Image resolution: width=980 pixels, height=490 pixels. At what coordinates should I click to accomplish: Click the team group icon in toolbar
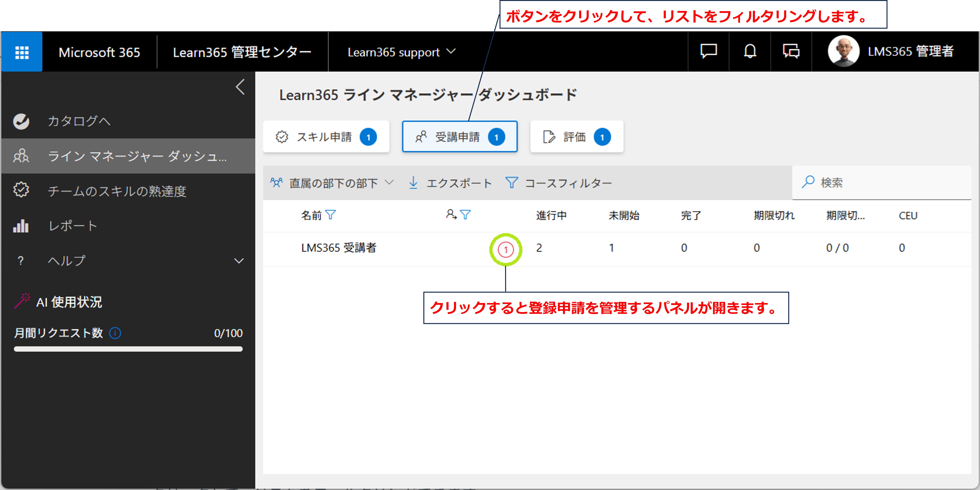tap(277, 183)
